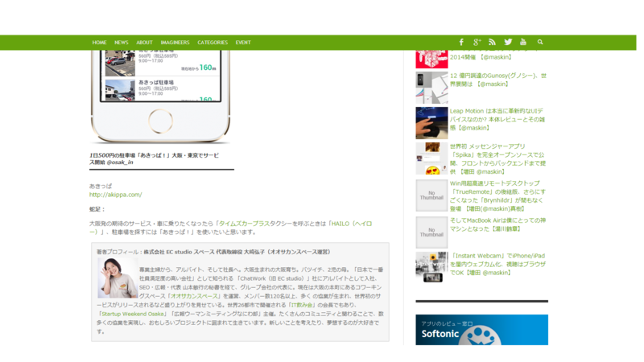Open NEWS menu item
The width and height of the screenshot is (644, 362).
coord(122,43)
